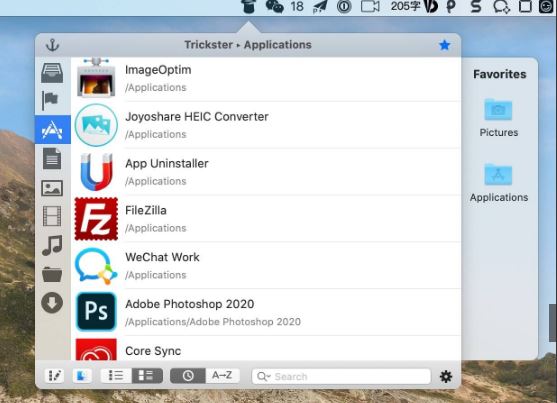Click the Trickster ▸ Applications title
The height and width of the screenshot is (403, 557).
pyautogui.click(x=248, y=45)
